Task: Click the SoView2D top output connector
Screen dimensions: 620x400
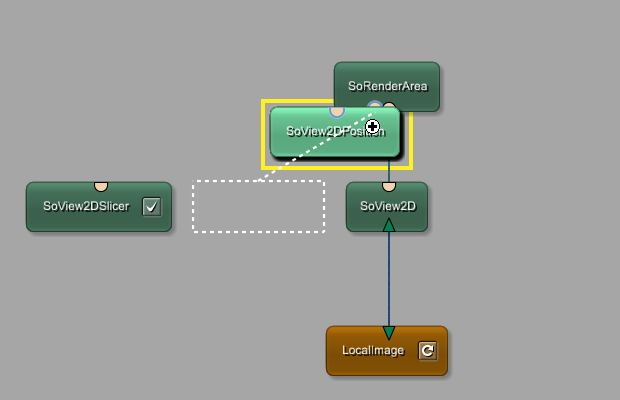Action: pos(389,186)
